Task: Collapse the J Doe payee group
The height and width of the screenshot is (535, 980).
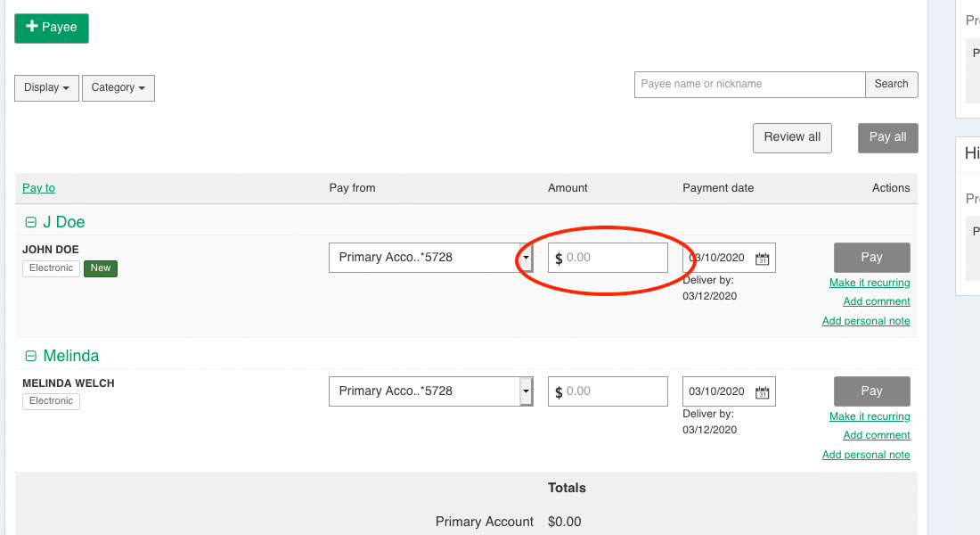Action: pos(31,222)
